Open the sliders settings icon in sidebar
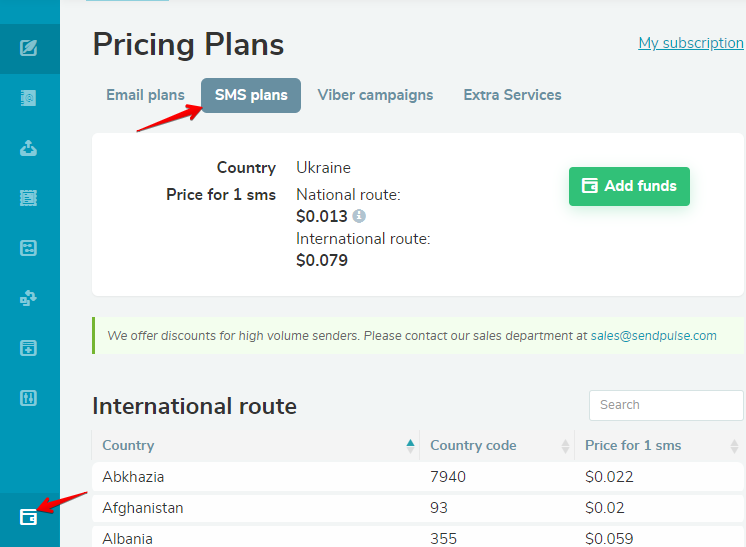The height and width of the screenshot is (547, 746). point(29,398)
